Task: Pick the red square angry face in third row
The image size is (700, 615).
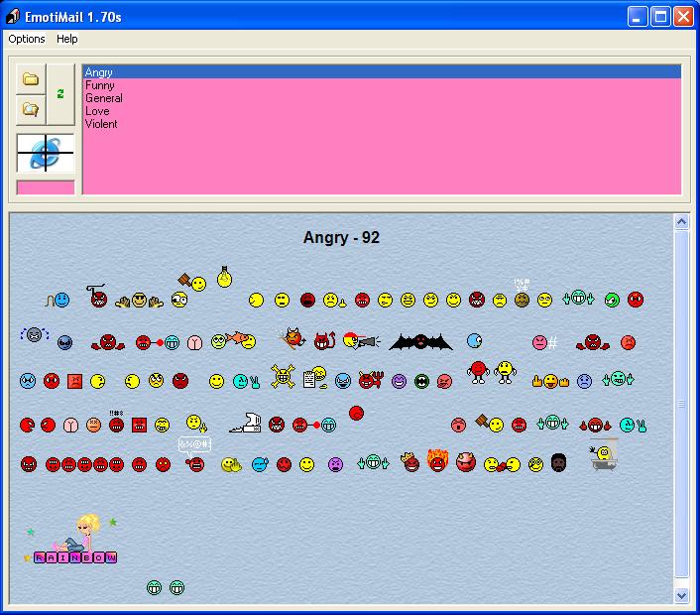Action: pos(74,382)
